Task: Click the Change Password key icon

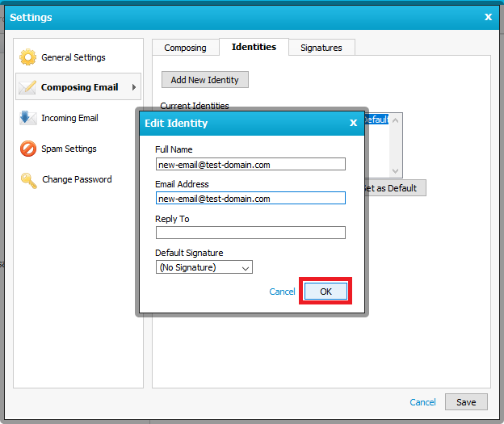Action: 28,180
